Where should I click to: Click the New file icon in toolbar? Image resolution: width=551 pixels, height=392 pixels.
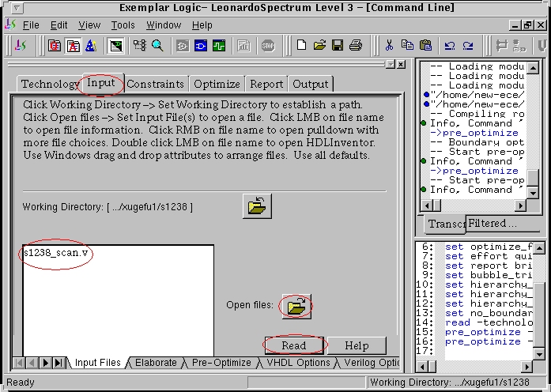click(x=301, y=46)
